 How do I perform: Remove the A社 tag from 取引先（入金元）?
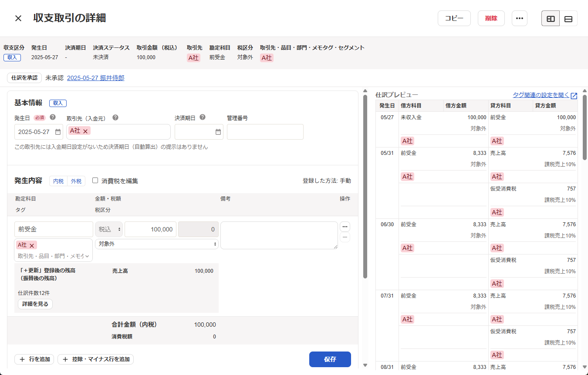(85, 131)
